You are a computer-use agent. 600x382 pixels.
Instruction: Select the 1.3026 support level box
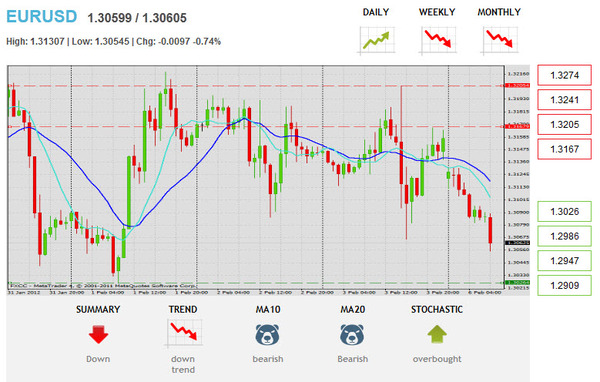coord(564,211)
